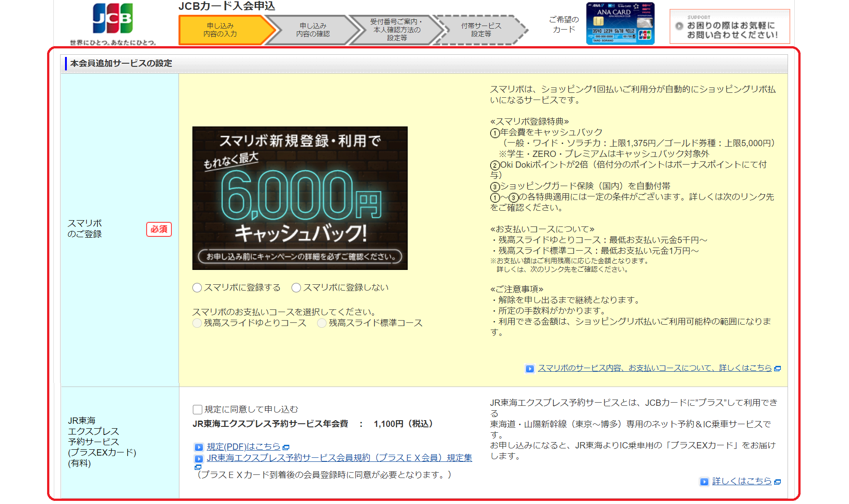Click the JCBカード入会申込 page title
Screen dimensions: 849x504
click(x=227, y=6)
